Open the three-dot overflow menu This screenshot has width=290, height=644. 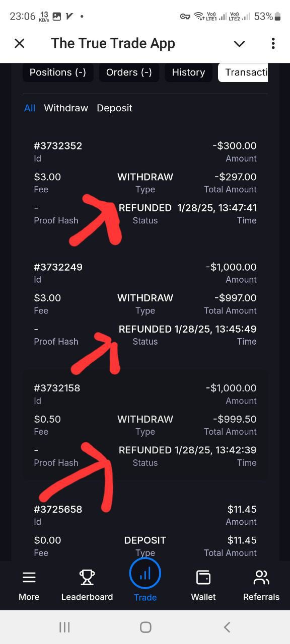click(273, 43)
